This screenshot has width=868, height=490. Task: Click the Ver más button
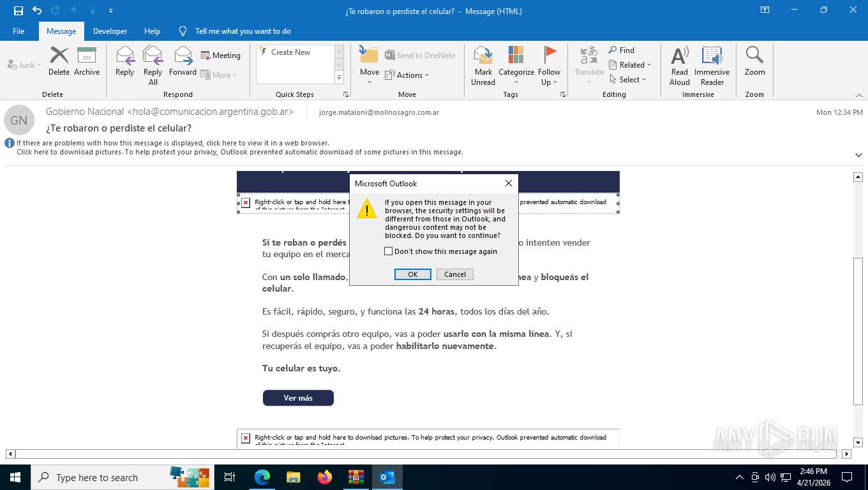[298, 398]
